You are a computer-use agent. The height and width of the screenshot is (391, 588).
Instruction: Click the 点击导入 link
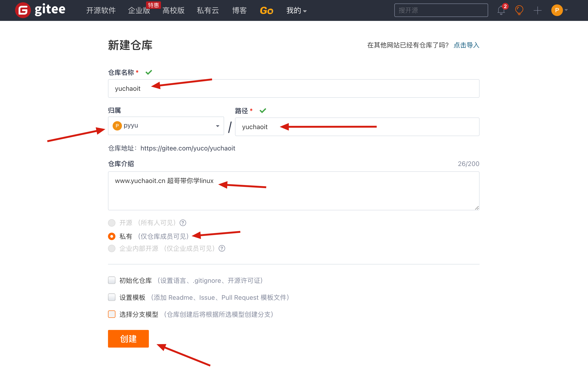click(466, 45)
